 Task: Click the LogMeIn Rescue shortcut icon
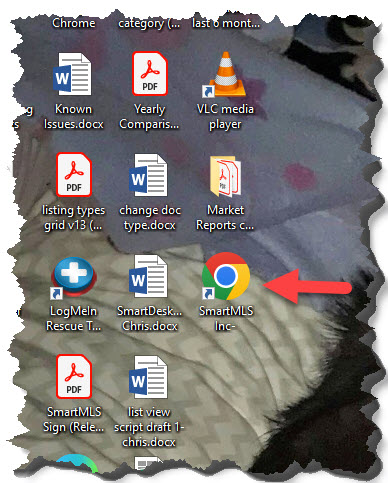tap(73, 277)
